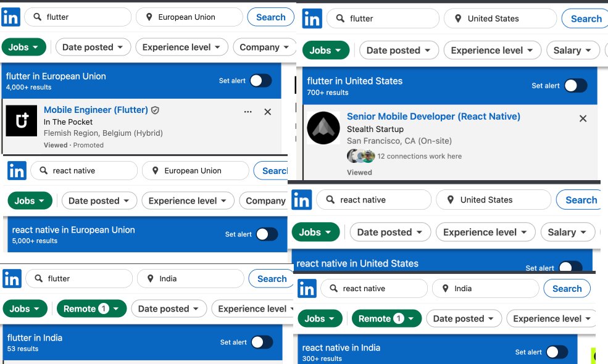This screenshot has height=364, width=608.
Task: Click 'In The Pocket' company name
Action: [x=68, y=122]
